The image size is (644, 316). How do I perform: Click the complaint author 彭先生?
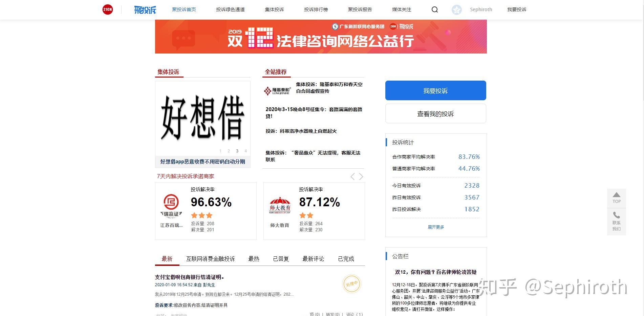coord(209,285)
